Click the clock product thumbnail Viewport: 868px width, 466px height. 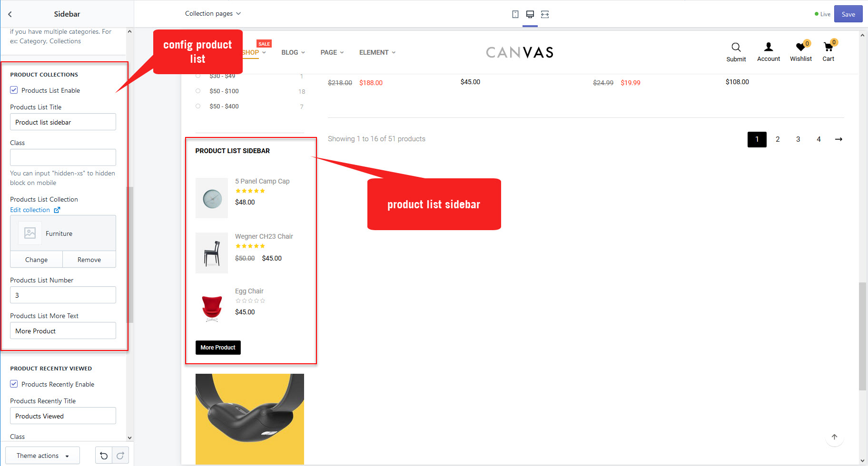[x=212, y=198]
